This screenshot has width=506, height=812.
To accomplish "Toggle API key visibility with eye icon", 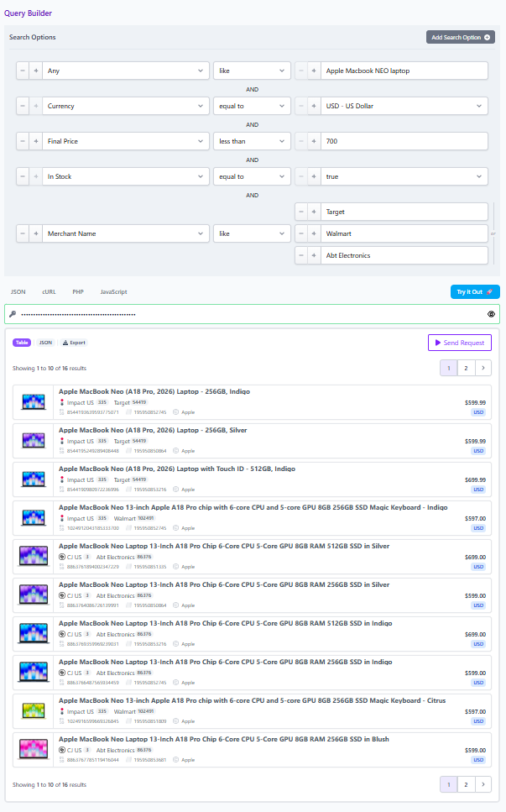I will [x=492, y=314].
